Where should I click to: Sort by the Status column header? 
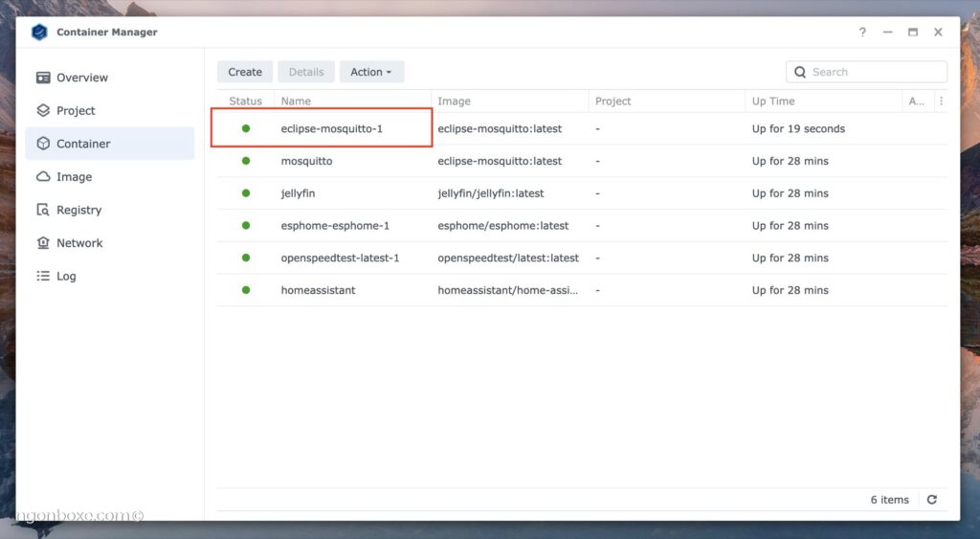(246, 101)
